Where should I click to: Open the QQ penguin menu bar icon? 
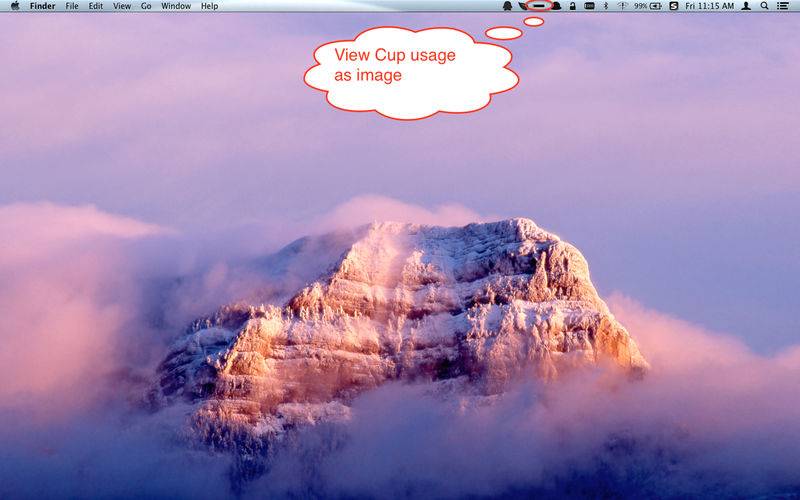tap(508, 6)
